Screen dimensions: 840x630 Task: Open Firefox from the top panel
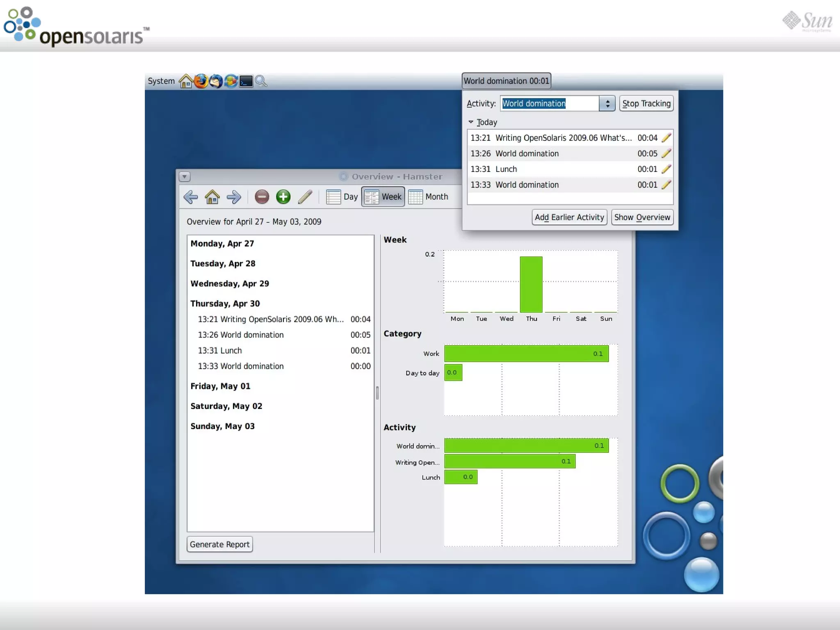(x=201, y=81)
